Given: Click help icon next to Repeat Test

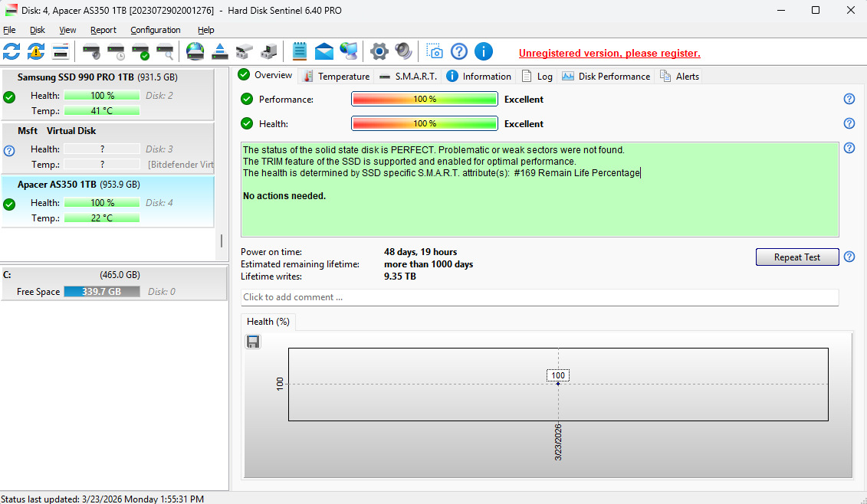Looking at the screenshot, I should [849, 257].
